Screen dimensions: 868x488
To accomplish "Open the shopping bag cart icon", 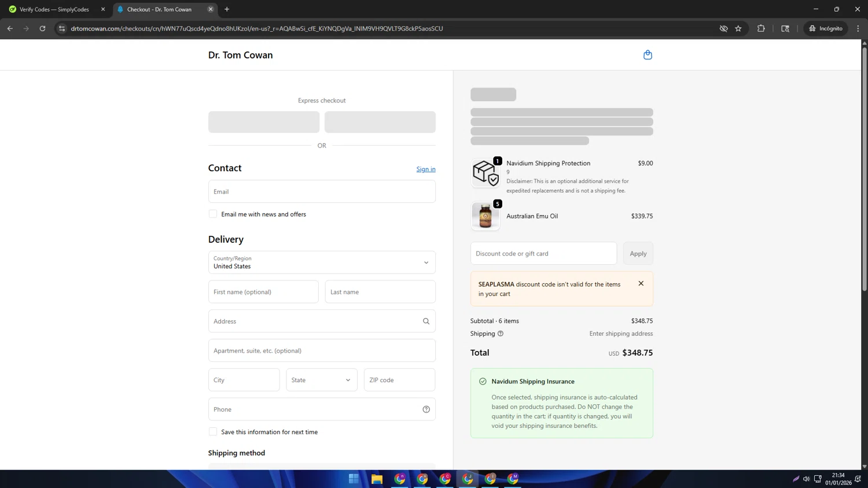I will tap(648, 55).
